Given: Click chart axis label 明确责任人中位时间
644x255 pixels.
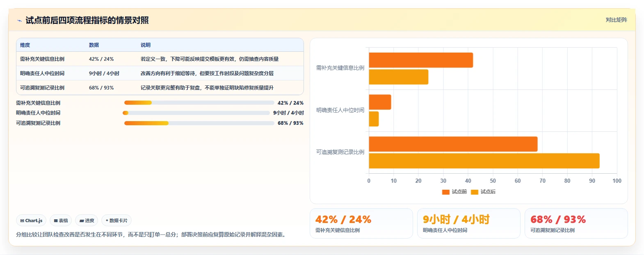Looking at the screenshot, I should click(x=340, y=110).
